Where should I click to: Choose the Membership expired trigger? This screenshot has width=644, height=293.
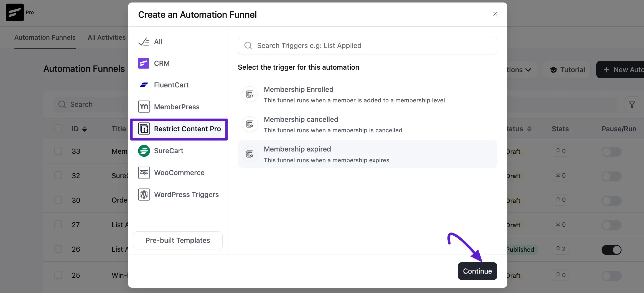[x=367, y=154]
